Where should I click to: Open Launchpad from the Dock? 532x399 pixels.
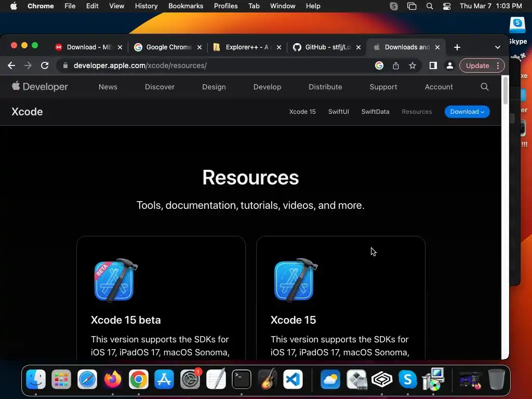coord(61,379)
